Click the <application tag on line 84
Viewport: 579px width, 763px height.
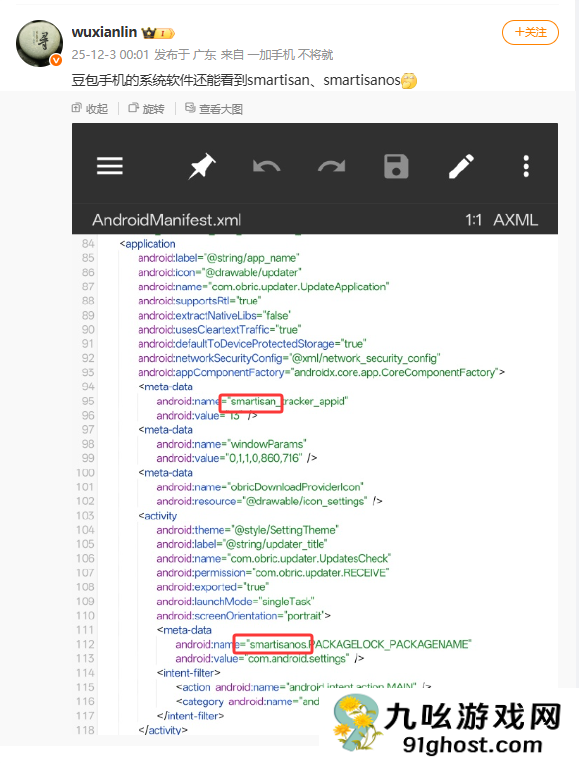pyautogui.click(x=147, y=244)
